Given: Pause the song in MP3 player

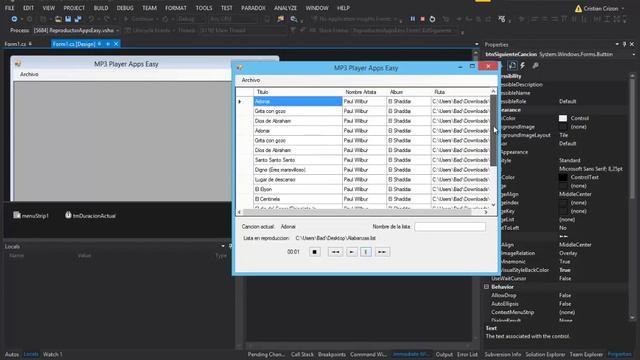Looking at the screenshot, I should tap(366, 252).
